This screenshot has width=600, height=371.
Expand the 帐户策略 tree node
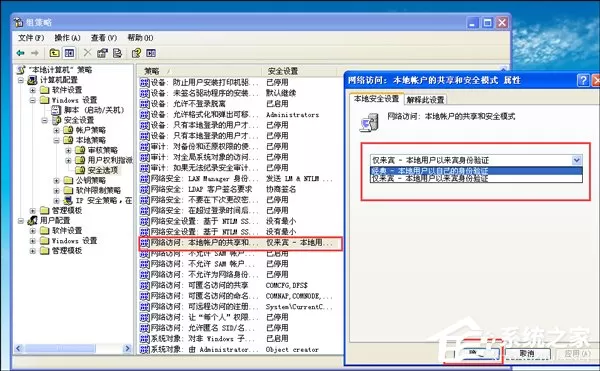(x=56, y=130)
